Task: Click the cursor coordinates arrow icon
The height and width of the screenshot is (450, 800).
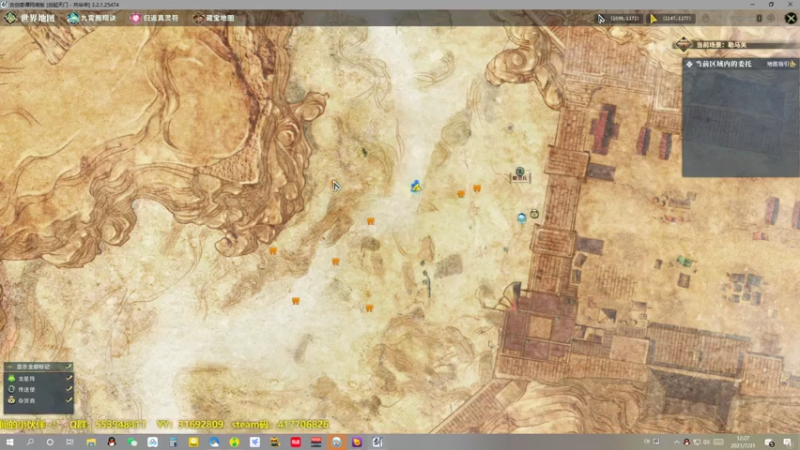Action: click(601, 19)
